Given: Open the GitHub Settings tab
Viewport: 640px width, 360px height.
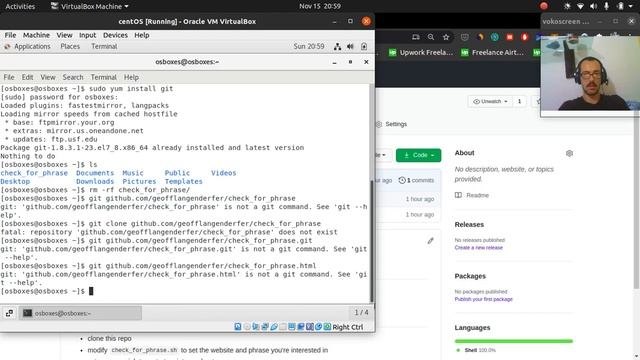Looking at the screenshot, I should pyautogui.click(x=392, y=124).
